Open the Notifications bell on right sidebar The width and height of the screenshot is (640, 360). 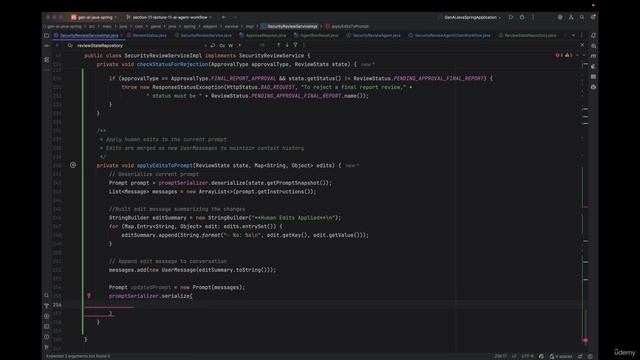click(x=593, y=36)
